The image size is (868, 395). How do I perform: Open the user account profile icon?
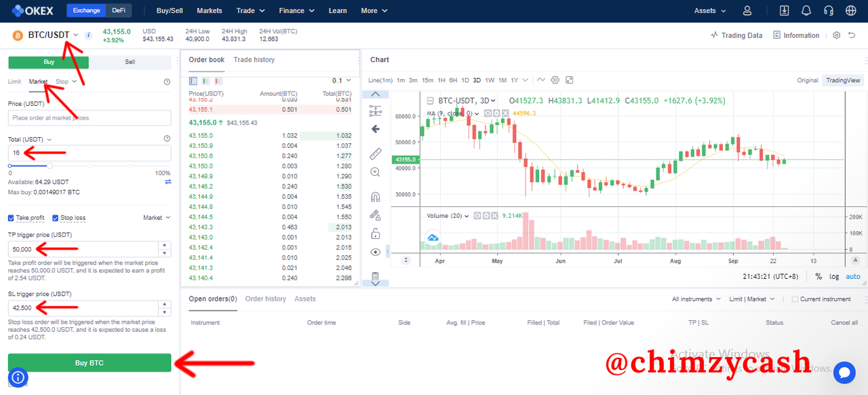coord(747,11)
